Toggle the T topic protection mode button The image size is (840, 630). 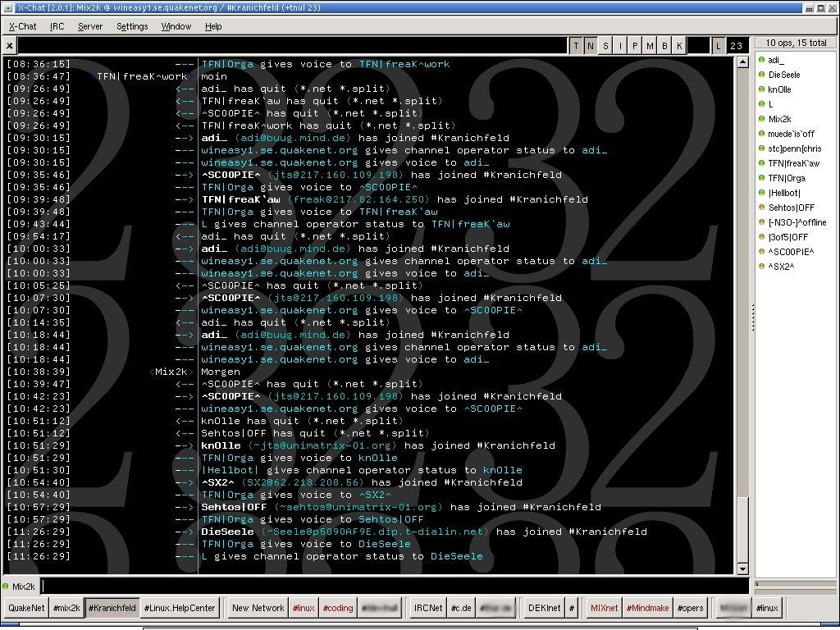(x=576, y=46)
